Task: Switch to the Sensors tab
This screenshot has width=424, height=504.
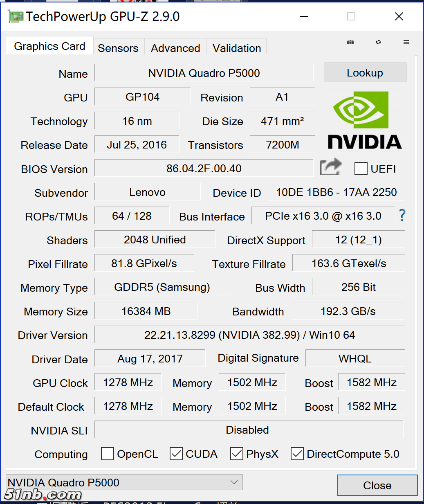Action: [x=118, y=48]
